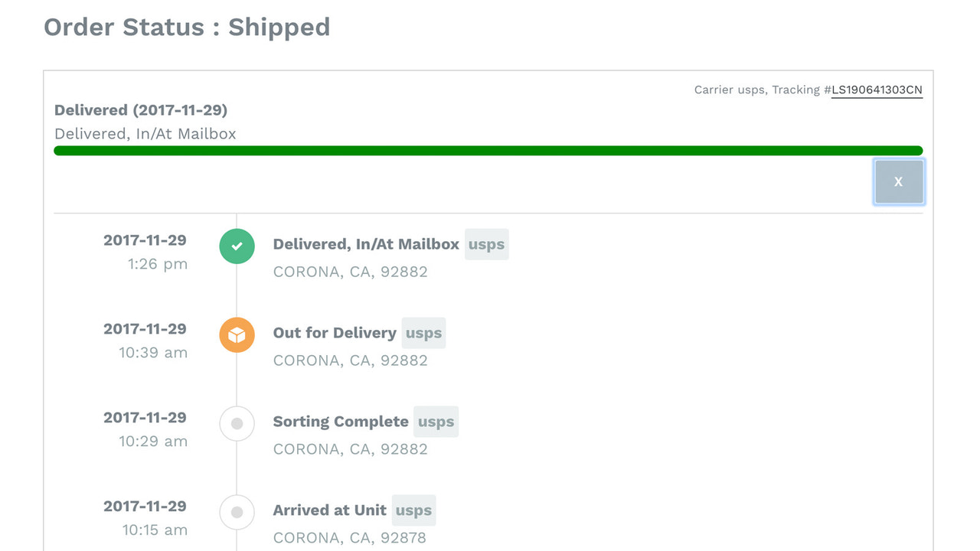Click the green Delivered checkmark icon

[x=237, y=246]
